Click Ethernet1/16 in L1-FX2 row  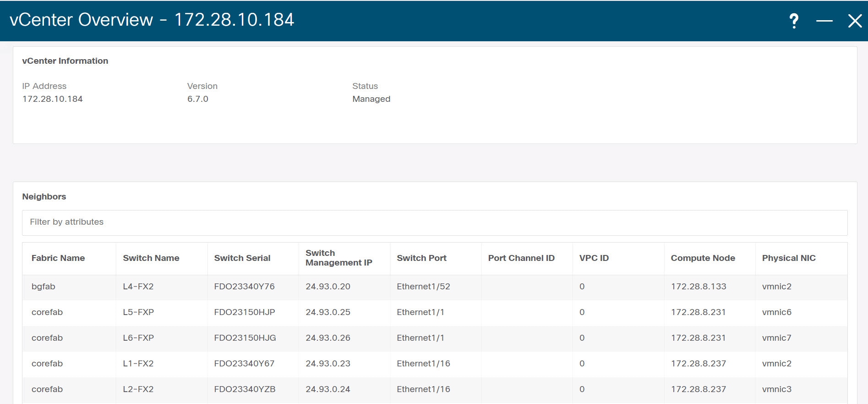coord(424,364)
